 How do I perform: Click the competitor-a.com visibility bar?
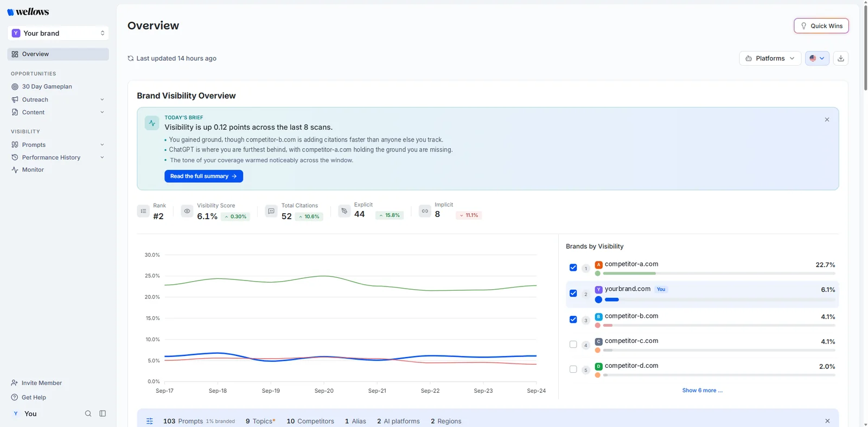(x=719, y=273)
